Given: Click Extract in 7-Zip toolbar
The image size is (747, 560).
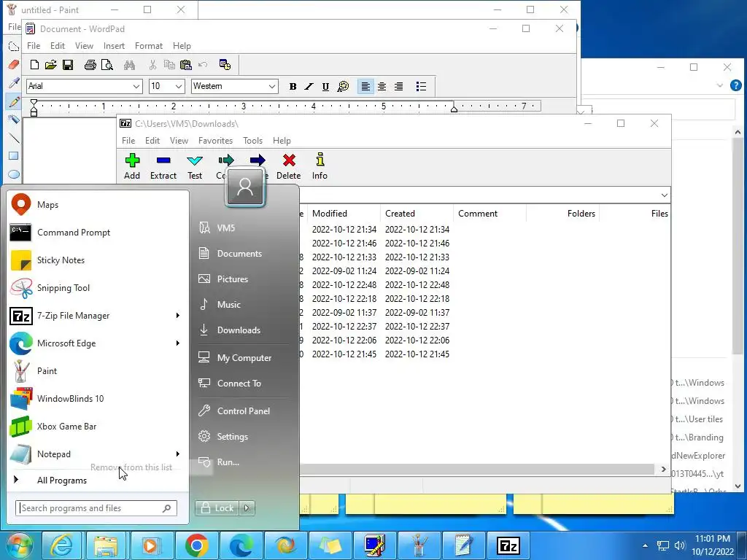Looking at the screenshot, I should 163,167.
